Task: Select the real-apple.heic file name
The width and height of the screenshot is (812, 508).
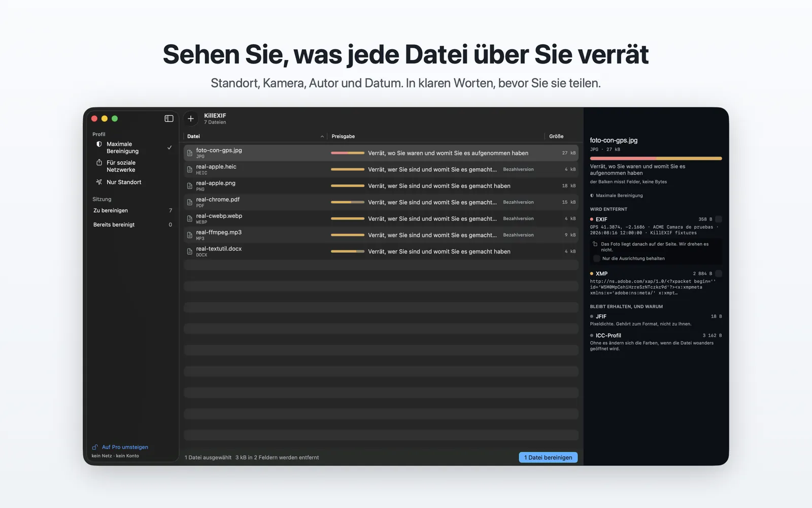Action: [216, 167]
